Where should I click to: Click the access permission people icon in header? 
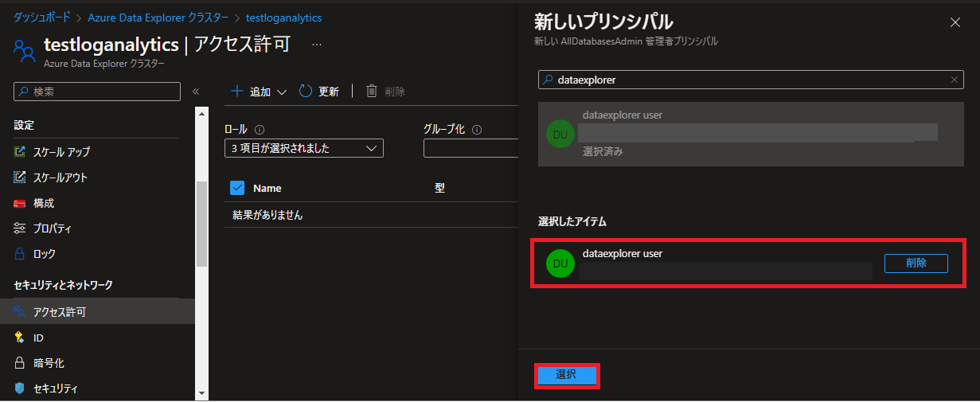point(25,51)
